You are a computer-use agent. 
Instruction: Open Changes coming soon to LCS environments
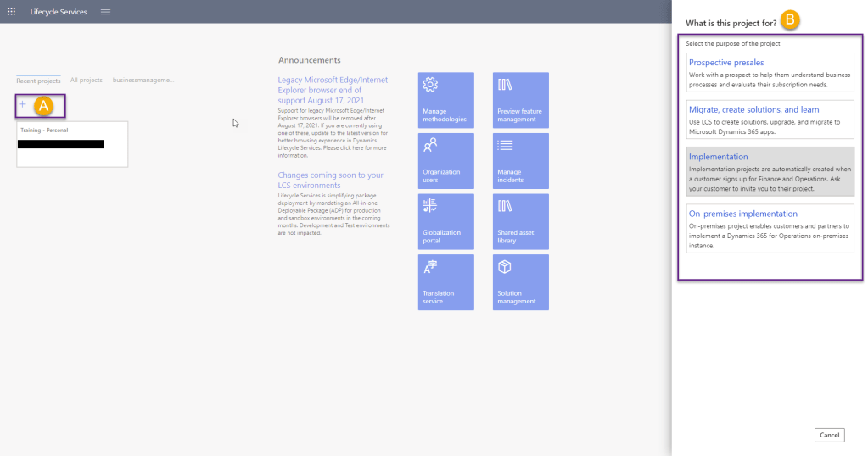tap(330, 180)
